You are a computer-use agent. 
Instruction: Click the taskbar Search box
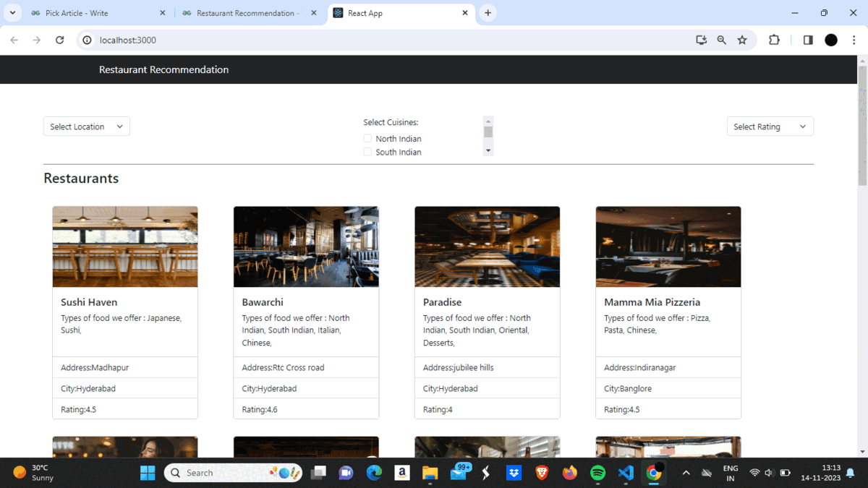pyautogui.click(x=234, y=473)
